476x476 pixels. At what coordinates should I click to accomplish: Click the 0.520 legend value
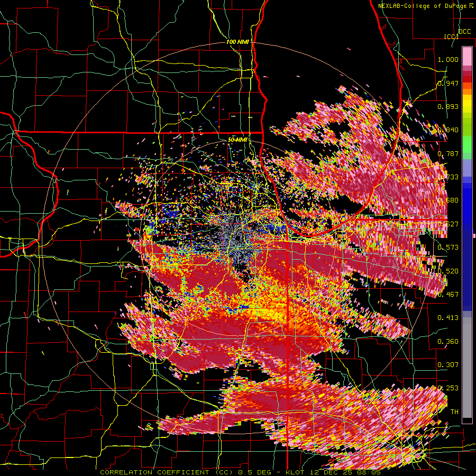(x=448, y=271)
